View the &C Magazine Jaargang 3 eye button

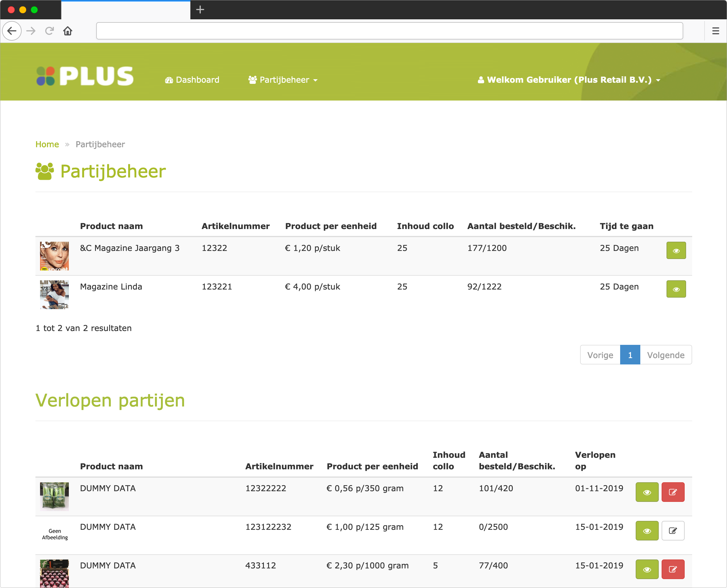point(676,250)
